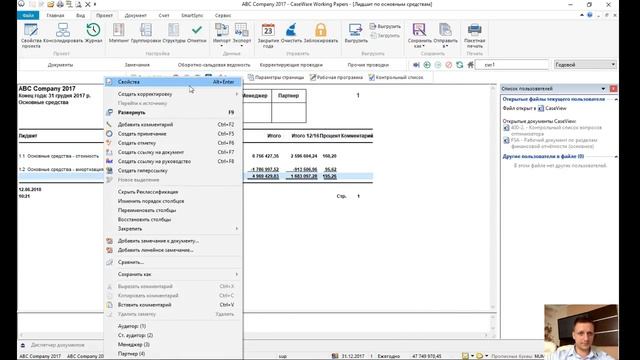Click the Сохранить как icon
The height and width of the screenshot is (360, 640).
(420, 31)
